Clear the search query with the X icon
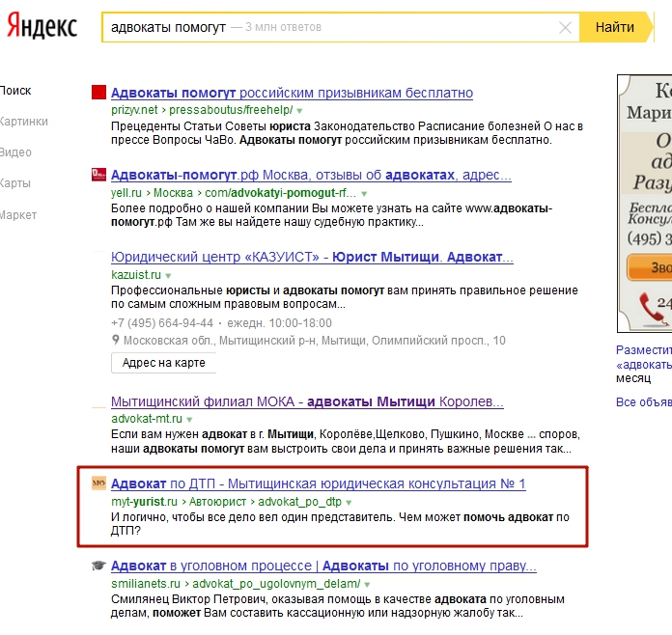The image size is (672, 635). coord(566,28)
